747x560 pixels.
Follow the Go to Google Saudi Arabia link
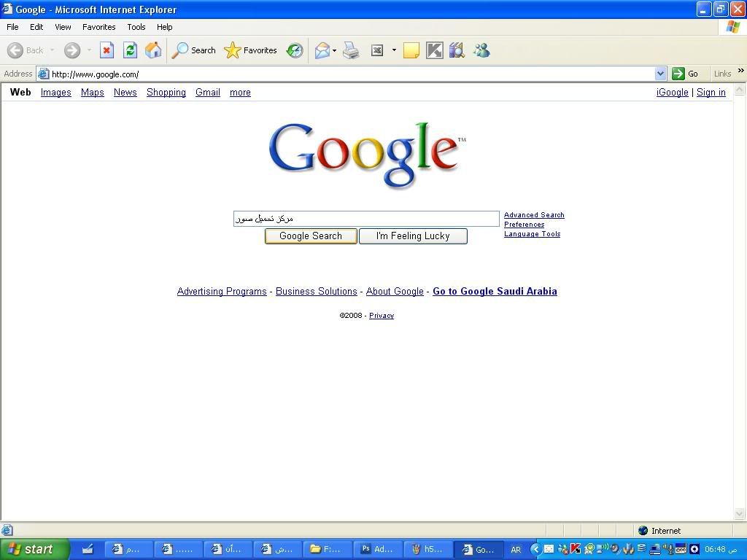[x=495, y=291]
